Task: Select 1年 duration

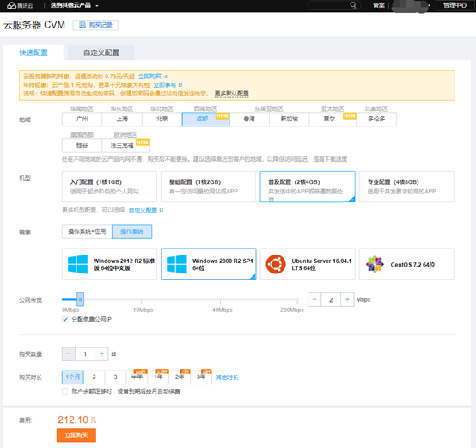Action: click(x=158, y=377)
